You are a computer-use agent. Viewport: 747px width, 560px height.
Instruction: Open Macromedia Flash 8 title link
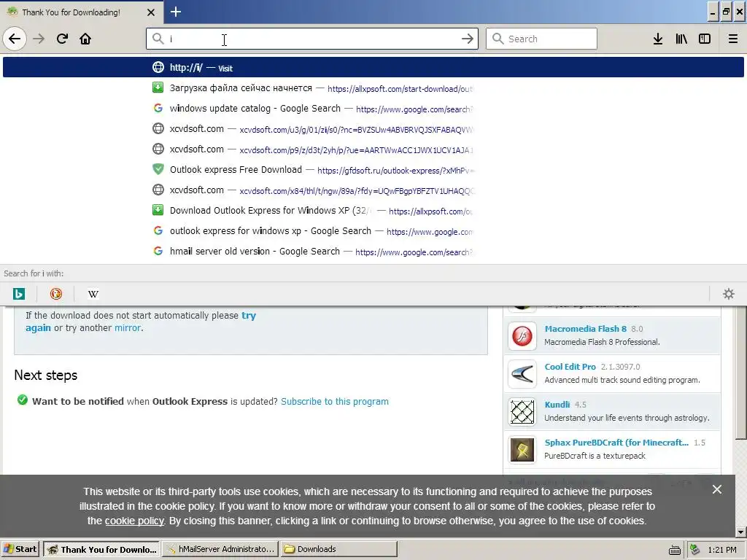[x=586, y=329]
